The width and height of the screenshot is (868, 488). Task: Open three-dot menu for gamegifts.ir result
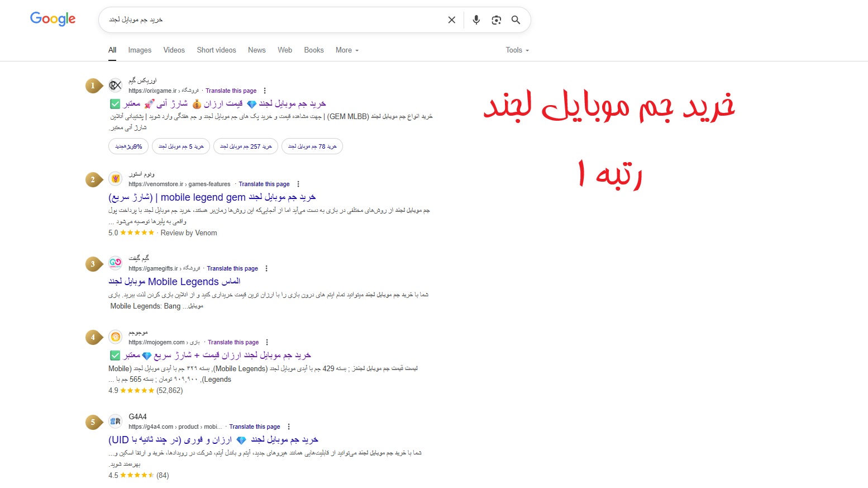266,268
